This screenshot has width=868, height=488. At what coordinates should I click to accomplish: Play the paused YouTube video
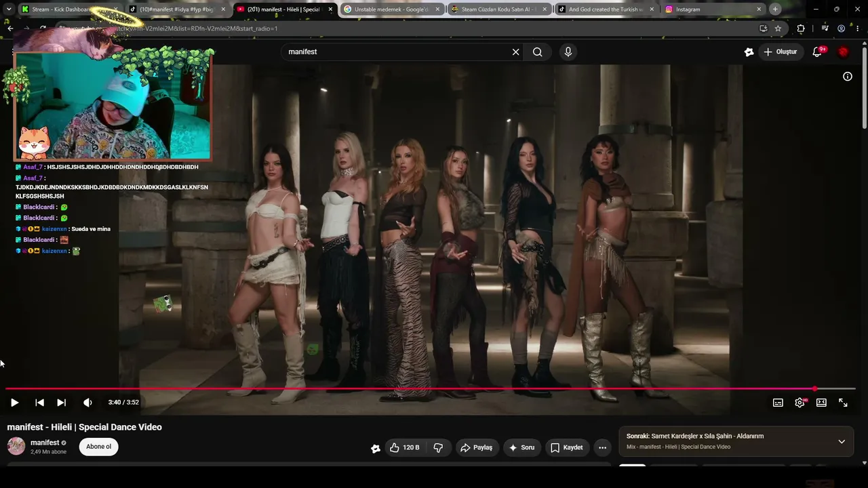tap(14, 403)
